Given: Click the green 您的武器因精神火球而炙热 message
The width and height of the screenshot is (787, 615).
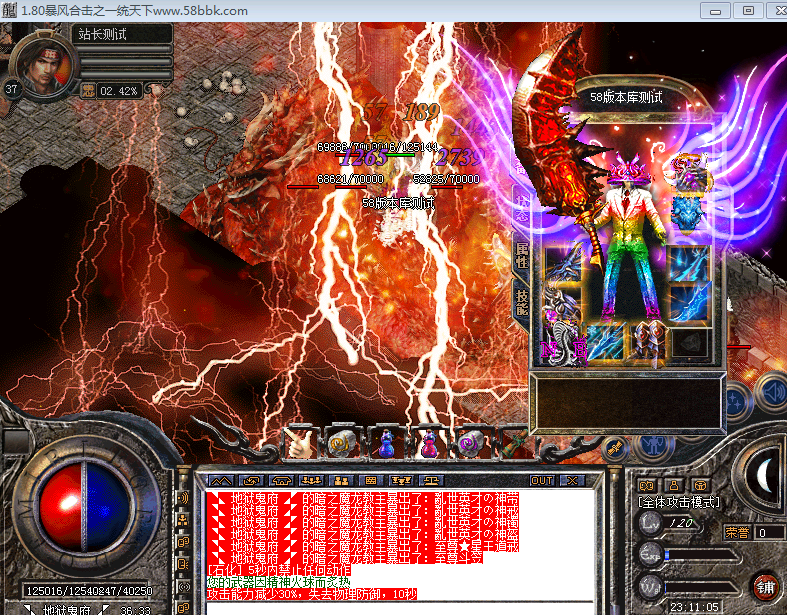Looking at the screenshot, I should point(279,582).
